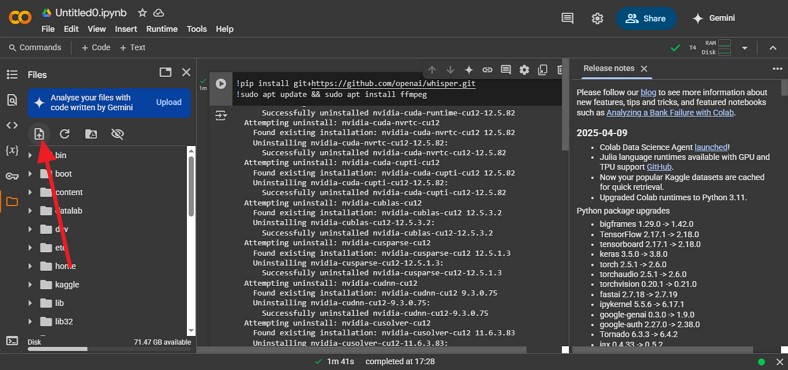Expand the bin folder
Screen dimensions: 788x370
click(x=30, y=155)
